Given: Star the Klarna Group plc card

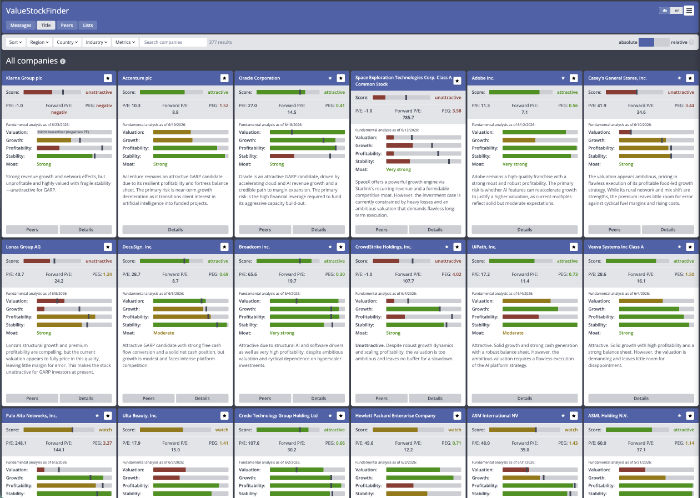Looking at the screenshot, I should coord(108,78).
